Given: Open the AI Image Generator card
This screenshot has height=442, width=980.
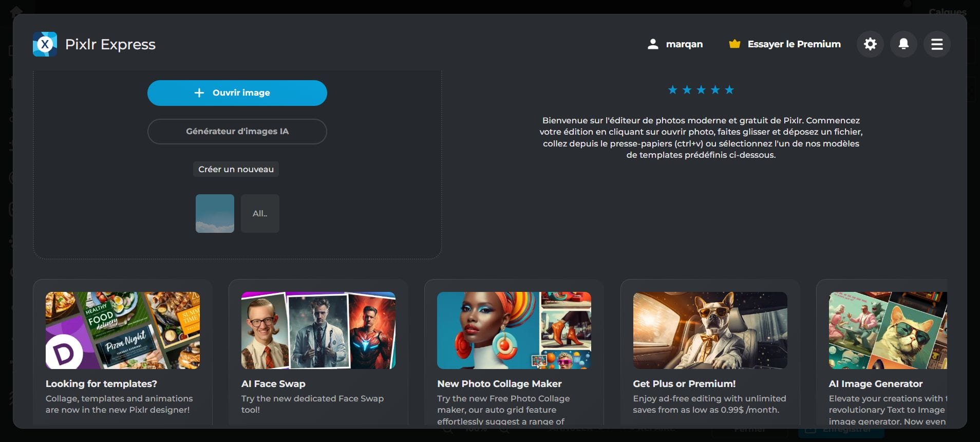Looking at the screenshot, I should [887, 330].
